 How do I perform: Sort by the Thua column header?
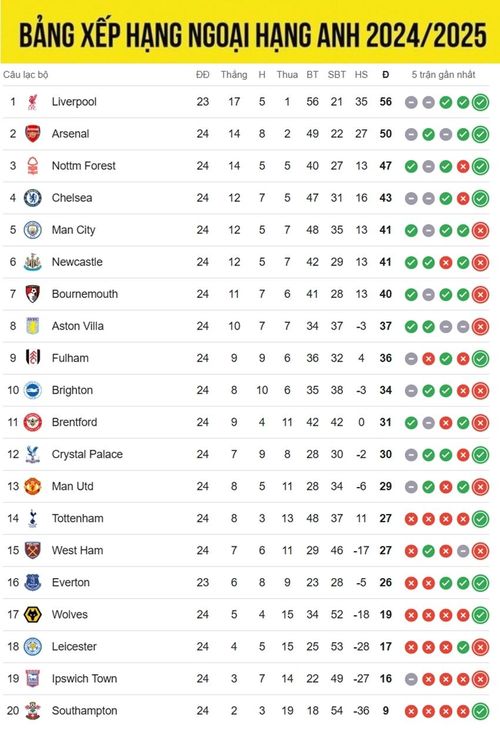click(x=287, y=75)
